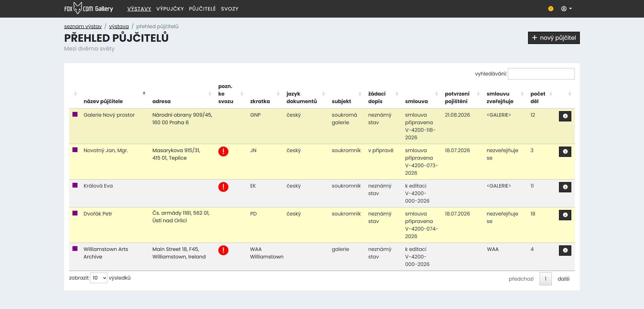
Task: Click Foxcom Gallery logo
Action: click(x=89, y=9)
